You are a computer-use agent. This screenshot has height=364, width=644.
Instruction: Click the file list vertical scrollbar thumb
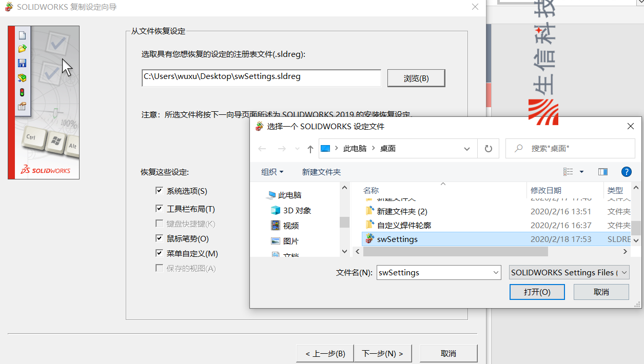point(636,228)
